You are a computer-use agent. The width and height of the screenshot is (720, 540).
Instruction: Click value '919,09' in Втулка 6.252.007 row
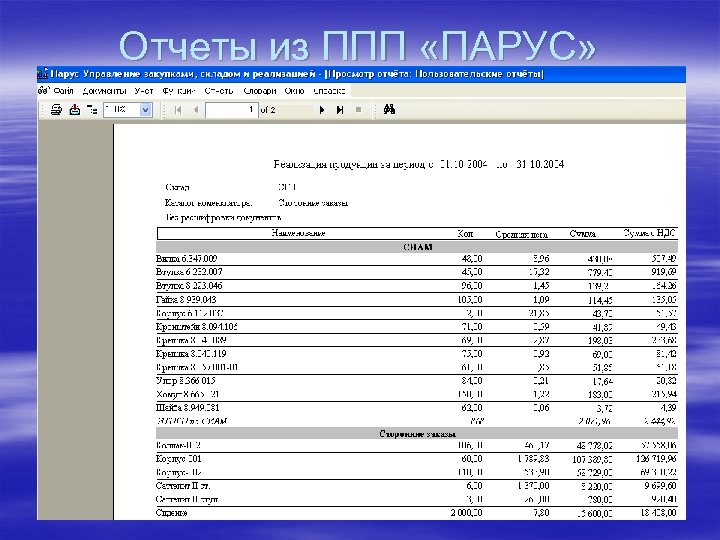click(x=664, y=272)
